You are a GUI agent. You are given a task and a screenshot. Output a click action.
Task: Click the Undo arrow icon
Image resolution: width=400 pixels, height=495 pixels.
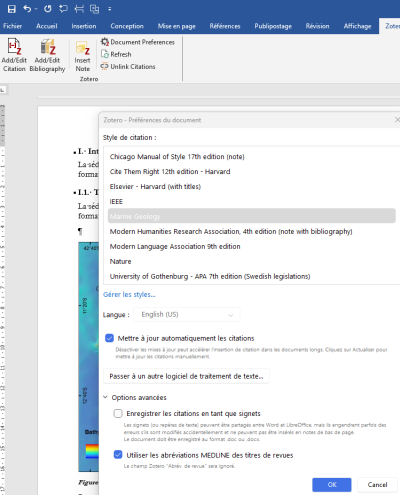(27, 9)
